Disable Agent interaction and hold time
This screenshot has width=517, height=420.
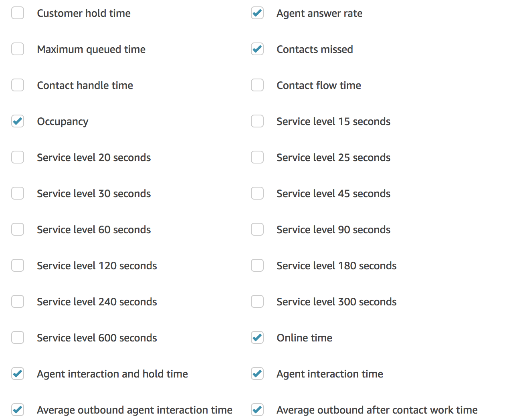click(x=18, y=374)
